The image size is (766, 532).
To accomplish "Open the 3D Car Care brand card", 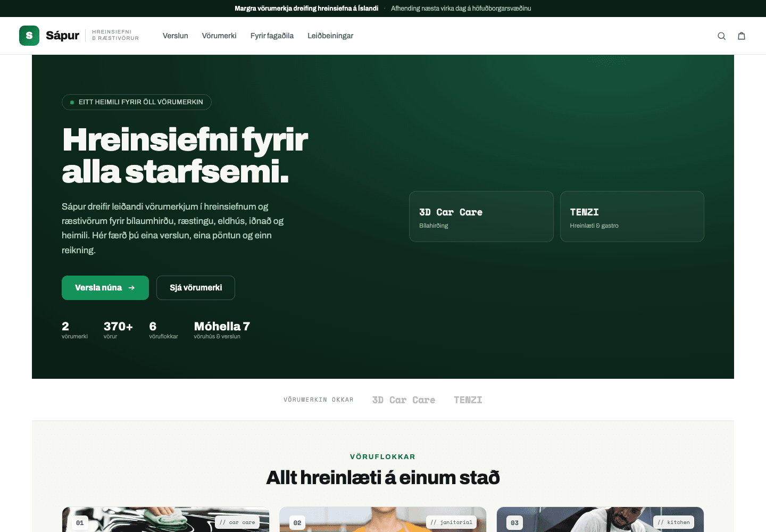I will click(x=481, y=217).
